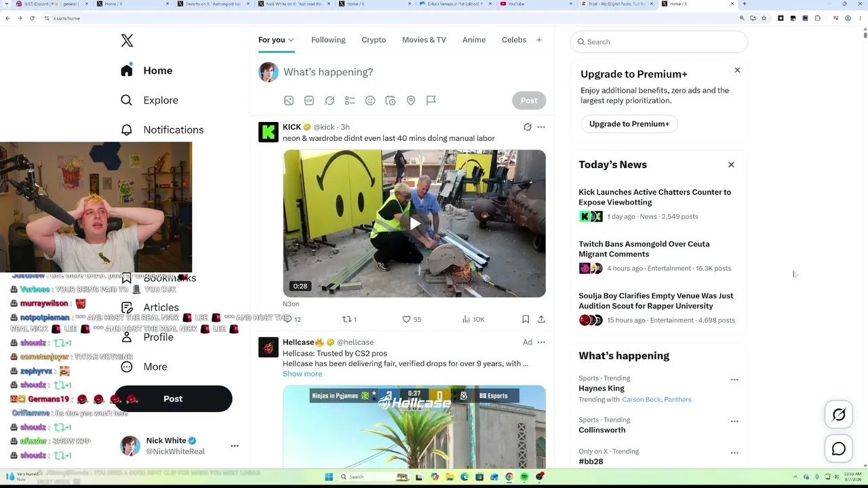868x488 pixels.
Task: Switch to the Crypto tab
Action: pyautogui.click(x=374, y=40)
